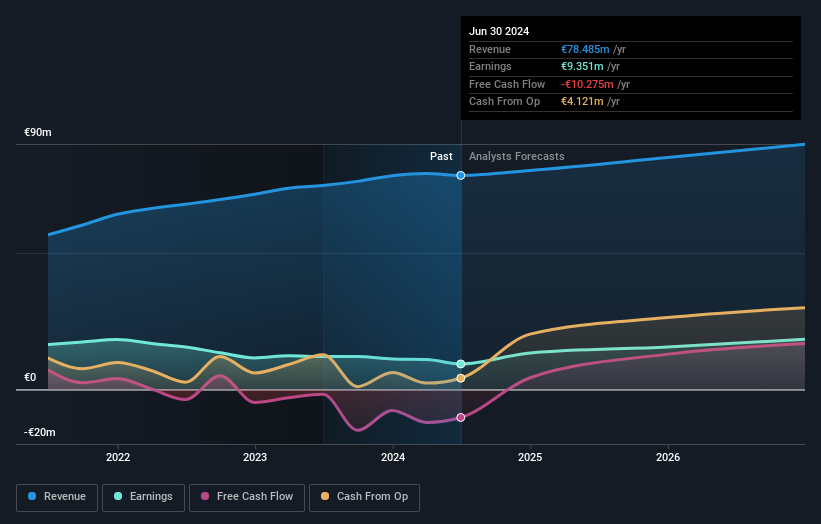This screenshot has height=524, width=821.
Task: Click the 2023 x-axis label
Action: tap(255, 457)
